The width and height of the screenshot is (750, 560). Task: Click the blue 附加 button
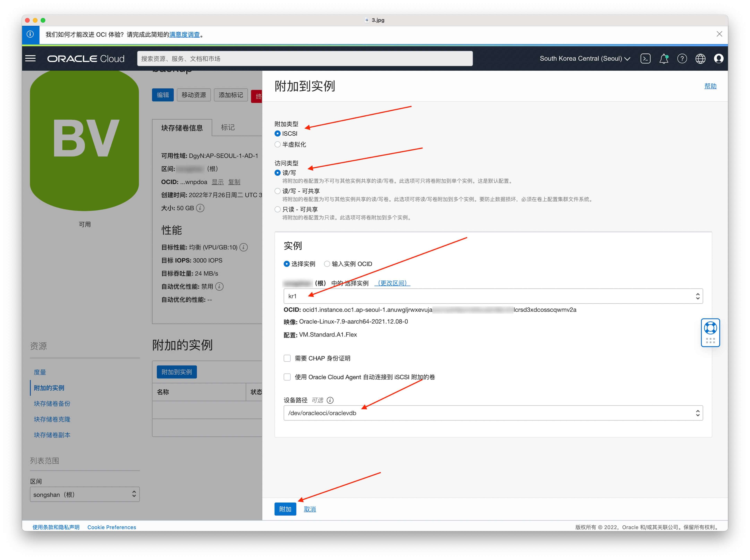pyautogui.click(x=285, y=509)
